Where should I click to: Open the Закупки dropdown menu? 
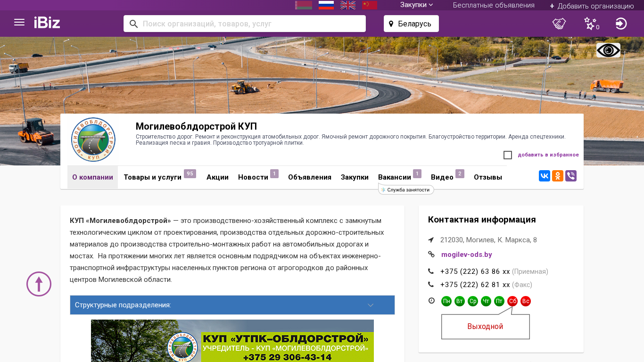(x=417, y=5)
